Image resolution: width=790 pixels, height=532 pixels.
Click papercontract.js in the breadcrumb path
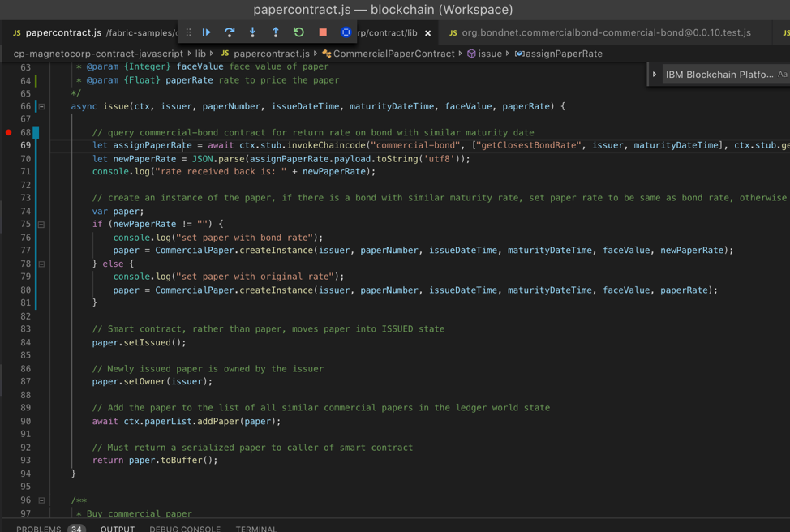click(272, 54)
